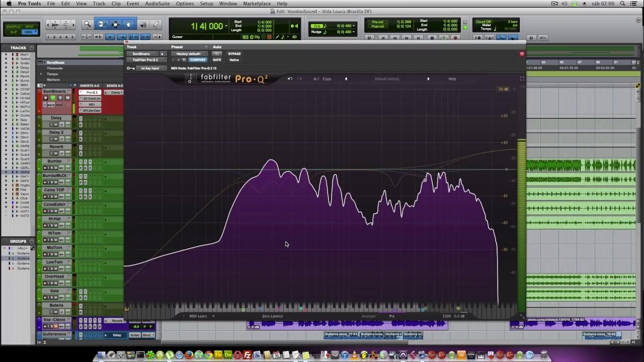Go to next Pro-Q 2 preset
Screen dimensions: 644x362
coord(428,78)
